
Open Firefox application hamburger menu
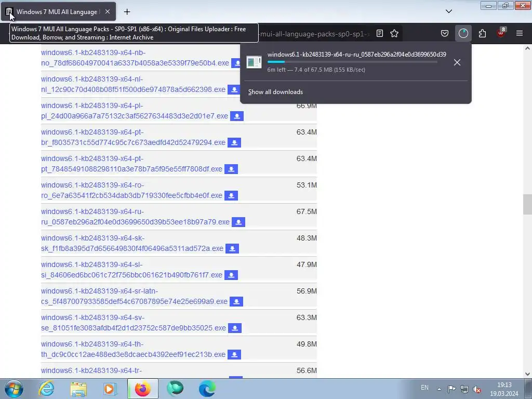[520, 33]
